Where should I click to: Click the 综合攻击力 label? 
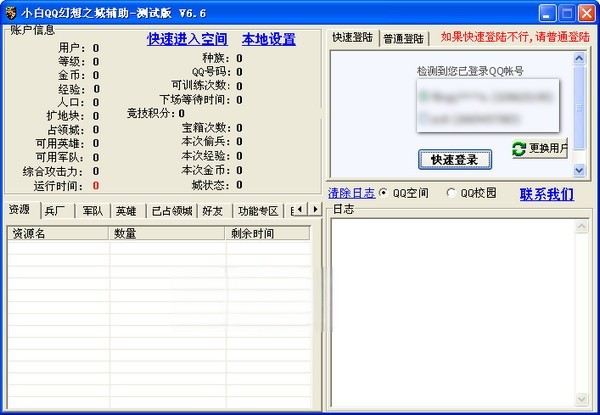(52, 171)
